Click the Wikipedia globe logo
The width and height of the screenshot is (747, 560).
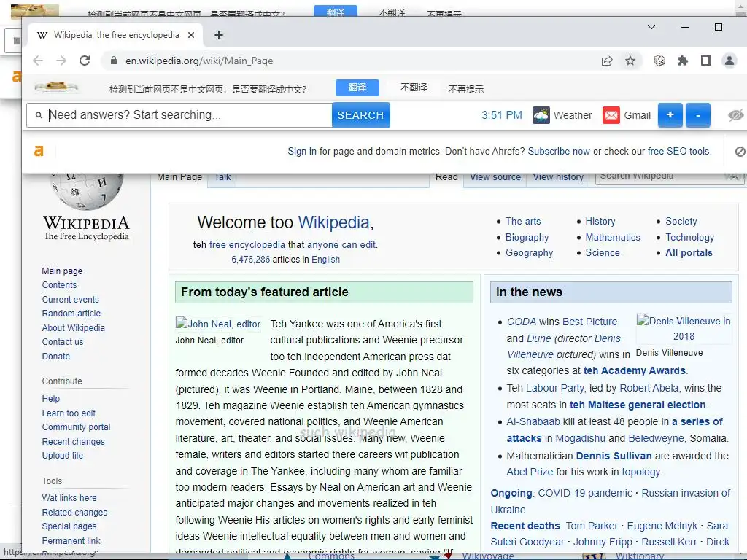[86, 192]
